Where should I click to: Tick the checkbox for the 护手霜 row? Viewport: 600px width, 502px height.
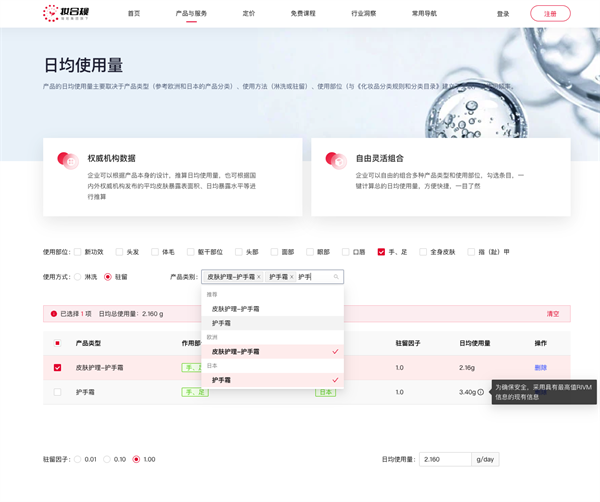tap(57, 393)
